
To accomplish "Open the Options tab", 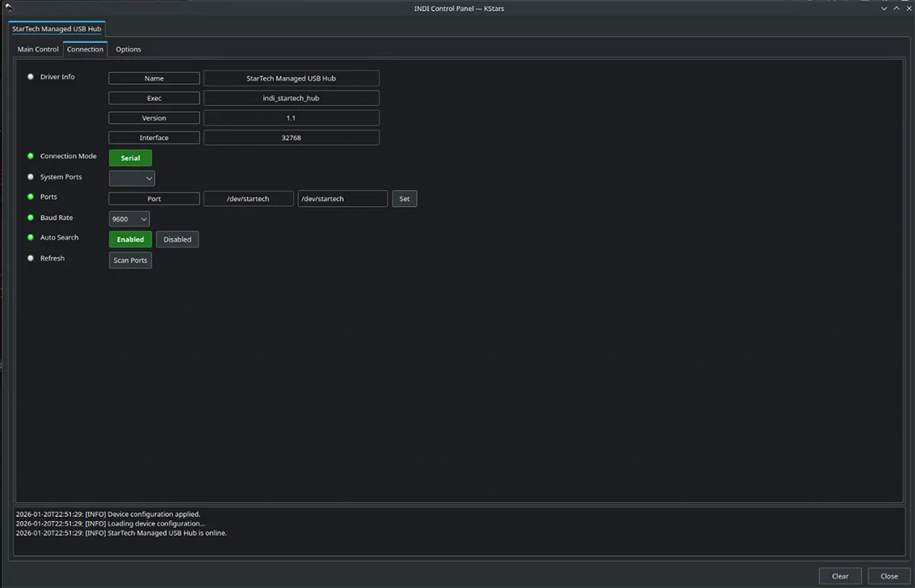I will [x=128, y=50].
